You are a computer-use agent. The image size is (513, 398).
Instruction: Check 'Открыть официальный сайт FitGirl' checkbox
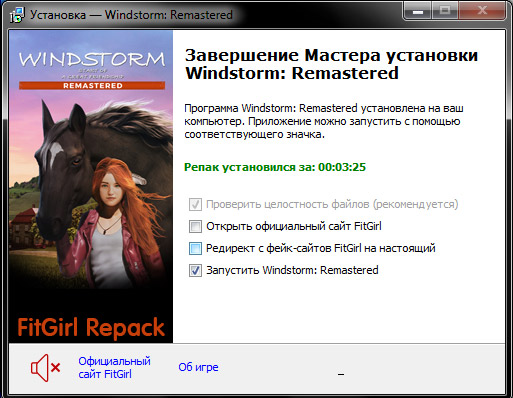(x=195, y=226)
